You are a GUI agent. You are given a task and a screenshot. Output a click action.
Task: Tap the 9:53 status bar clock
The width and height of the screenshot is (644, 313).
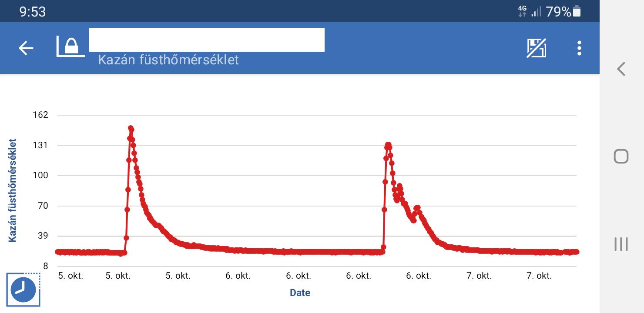pyautogui.click(x=33, y=11)
